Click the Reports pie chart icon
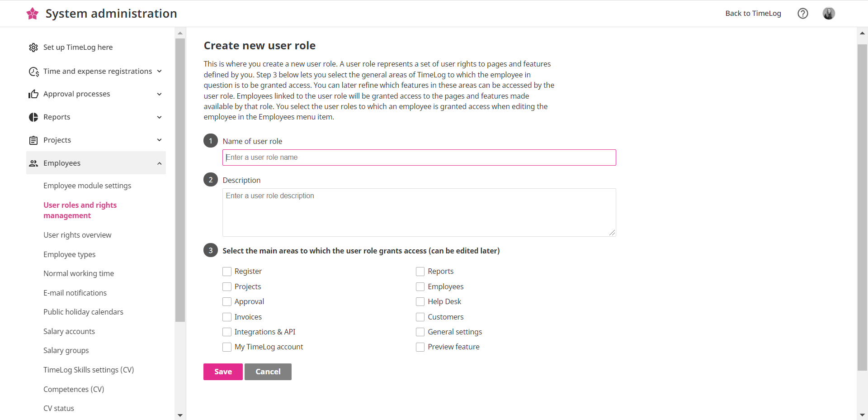 pos(33,117)
